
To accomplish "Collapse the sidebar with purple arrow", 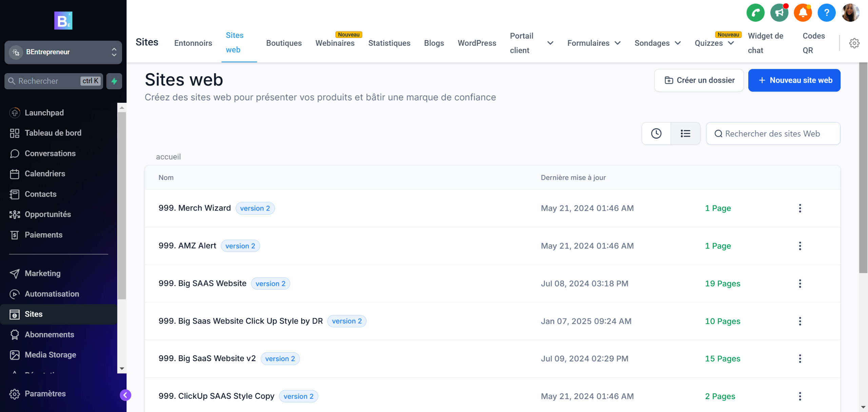I will click(125, 395).
